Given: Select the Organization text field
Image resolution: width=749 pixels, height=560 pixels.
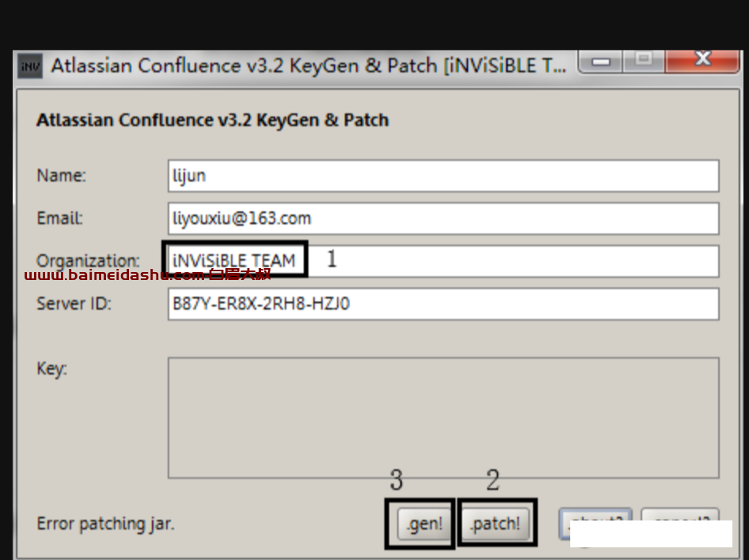Looking at the screenshot, I should tap(443, 261).
